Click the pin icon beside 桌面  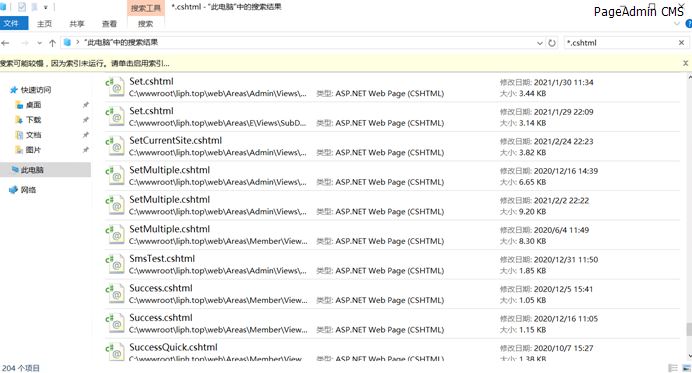(x=85, y=105)
